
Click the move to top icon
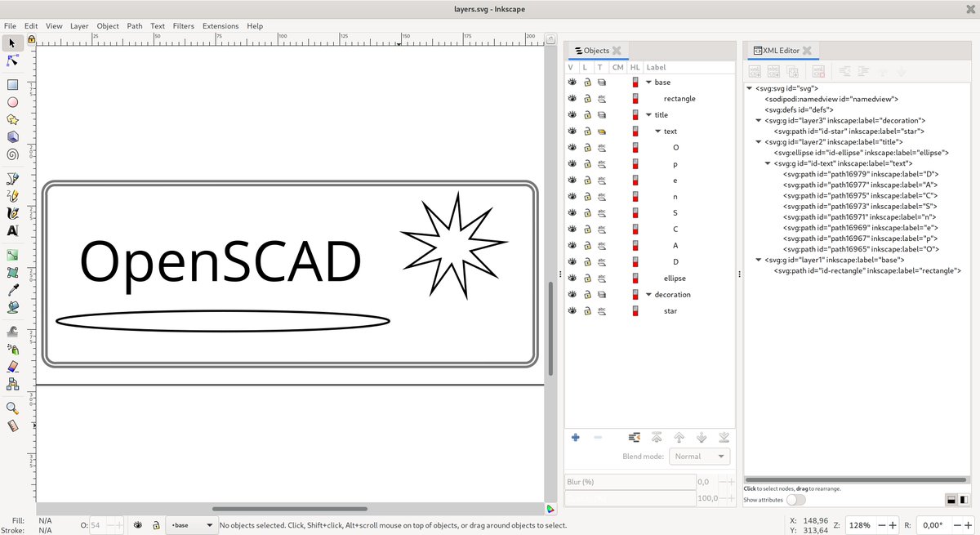point(656,438)
